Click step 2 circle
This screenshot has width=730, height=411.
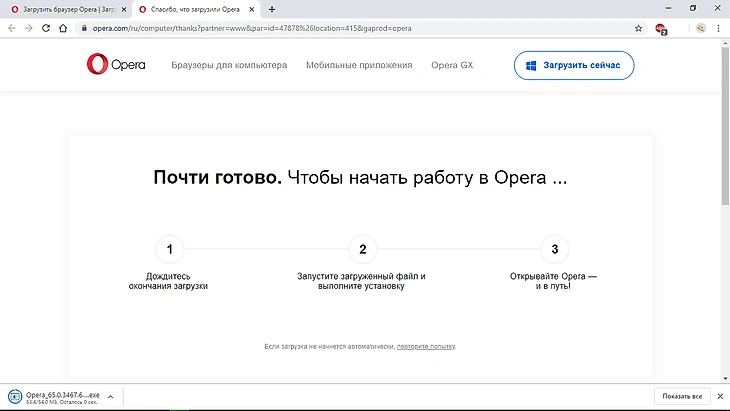point(363,249)
